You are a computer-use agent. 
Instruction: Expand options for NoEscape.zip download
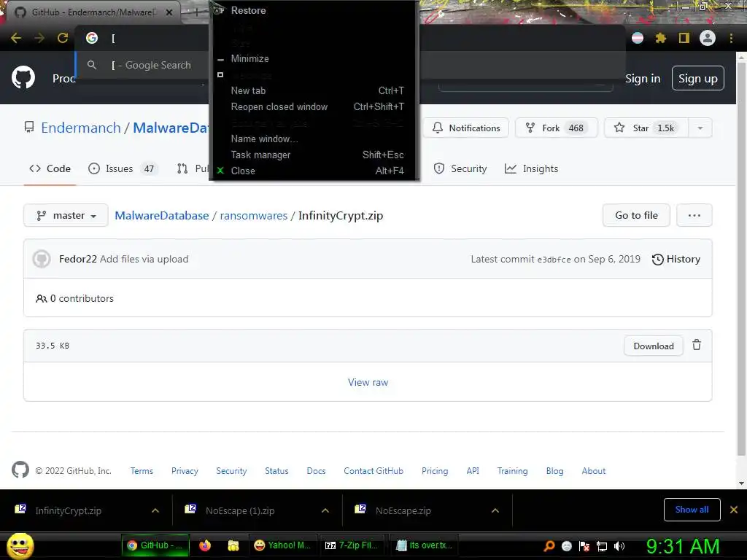(495, 510)
